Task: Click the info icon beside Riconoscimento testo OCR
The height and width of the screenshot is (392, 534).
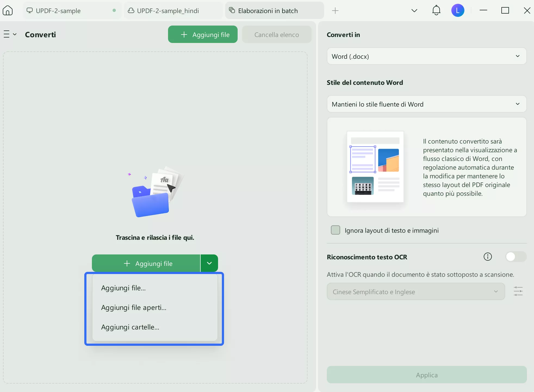Action: pos(488,257)
